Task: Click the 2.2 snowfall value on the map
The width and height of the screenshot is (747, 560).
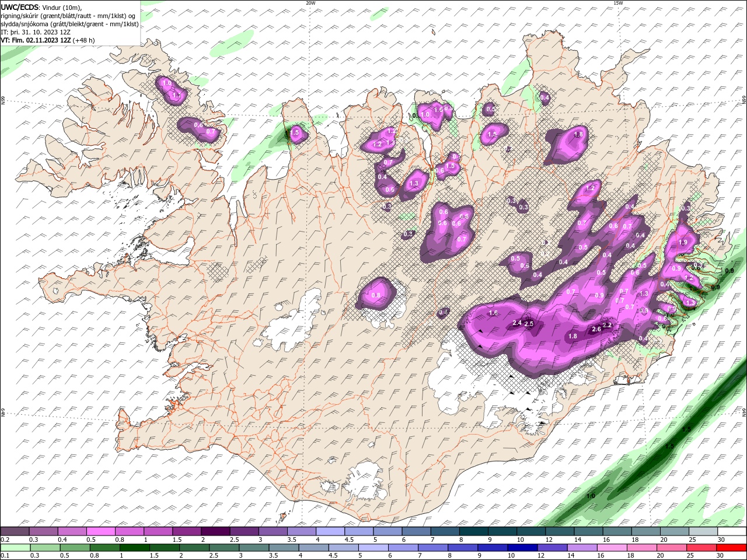Action: (607, 325)
